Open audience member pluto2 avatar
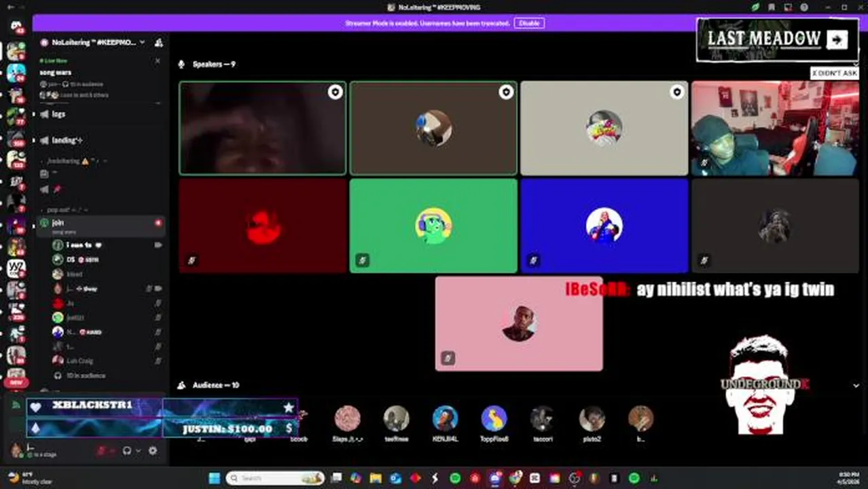This screenshot has height=489, width=868. (x=592, y=419)
